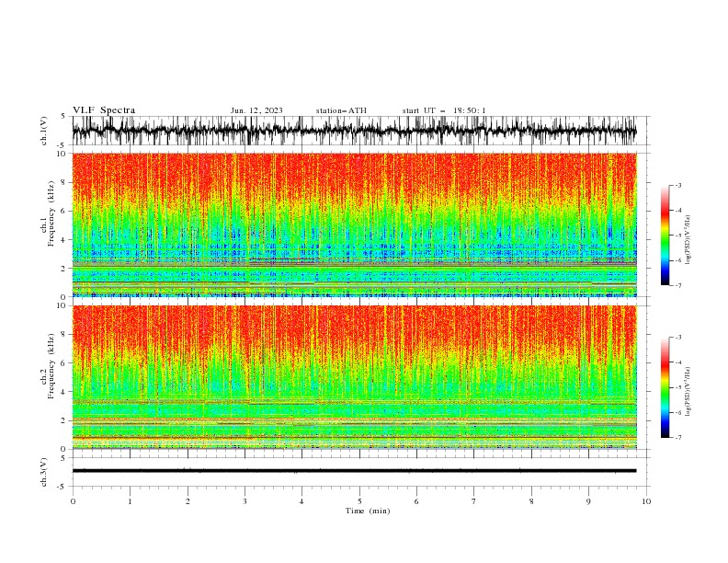Click the "4" tick on ch.2 frequency axis
The height and width of the screenshot is (563, 728).
click(63, 392)
